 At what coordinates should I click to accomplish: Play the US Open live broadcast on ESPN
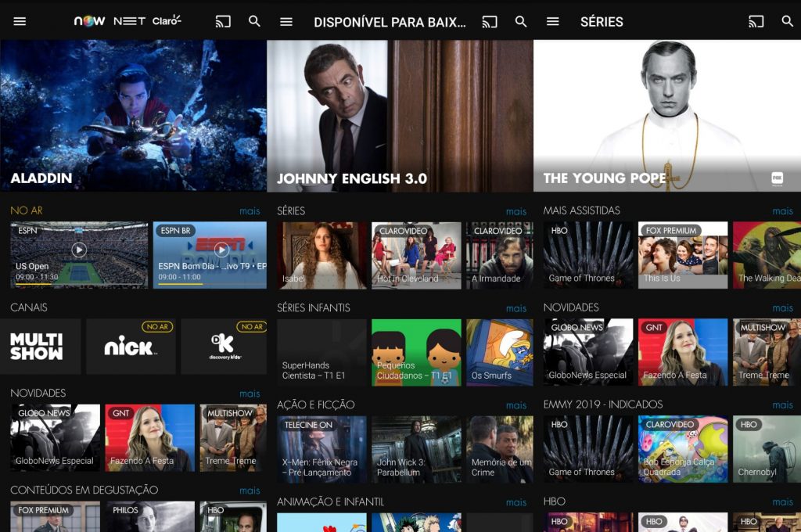pos(78,250)
